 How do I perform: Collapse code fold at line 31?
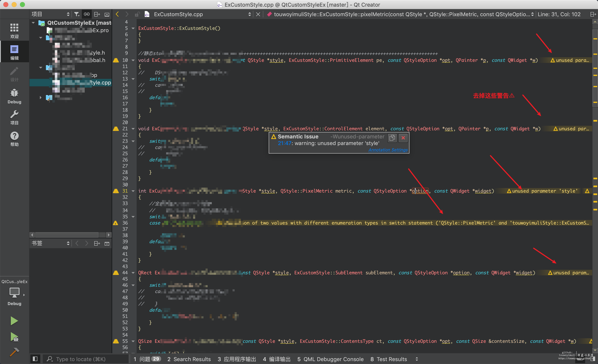pos(133,191)
